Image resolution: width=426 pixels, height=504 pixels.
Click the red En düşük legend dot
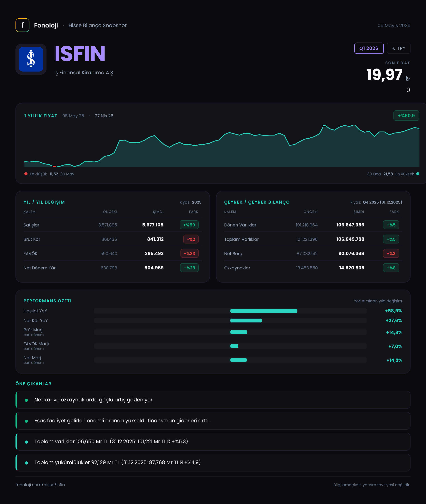pyautogui.click(x=26, y=174)
